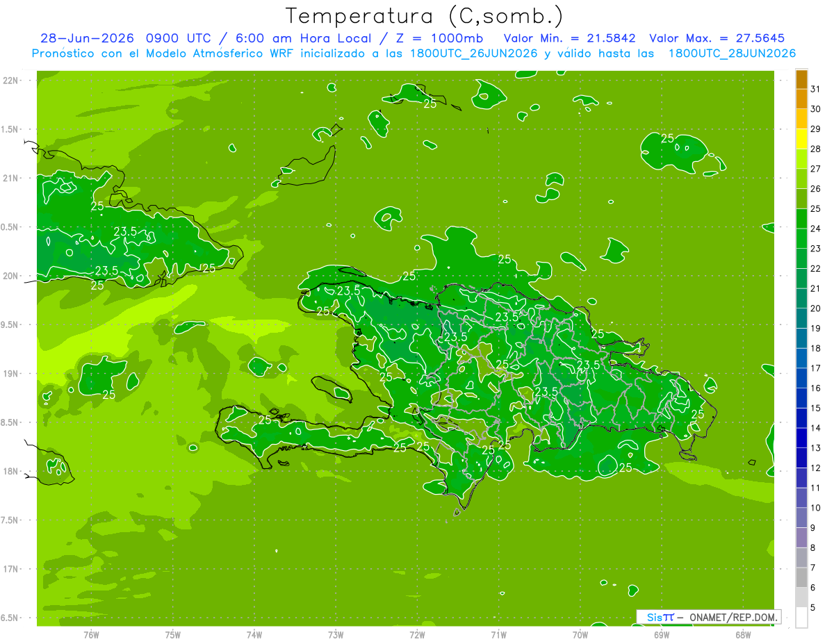This screenshot has width=834, height=644.
Task: Click the '9.5N' latitude axis label
Action: [x=9, y=324]
